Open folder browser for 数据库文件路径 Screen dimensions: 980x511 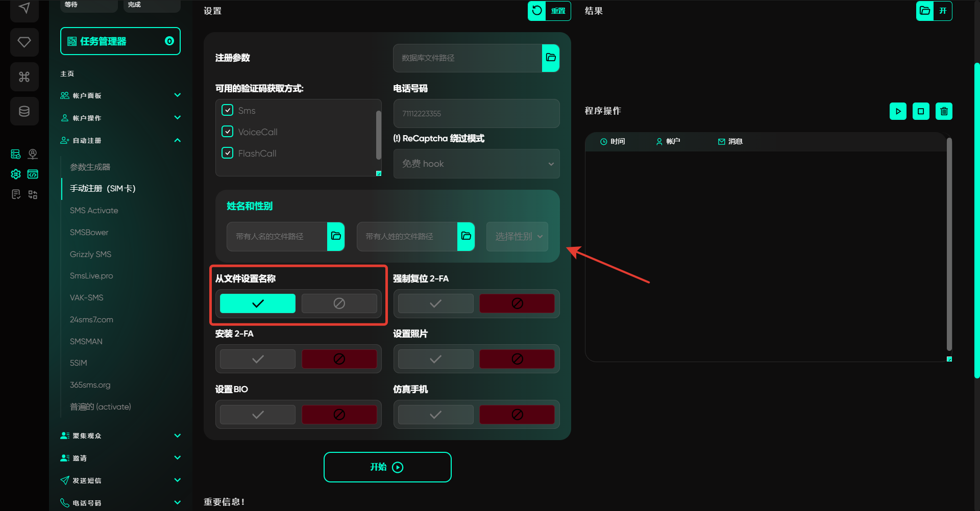pyautogui.click(x=551, y=58)
